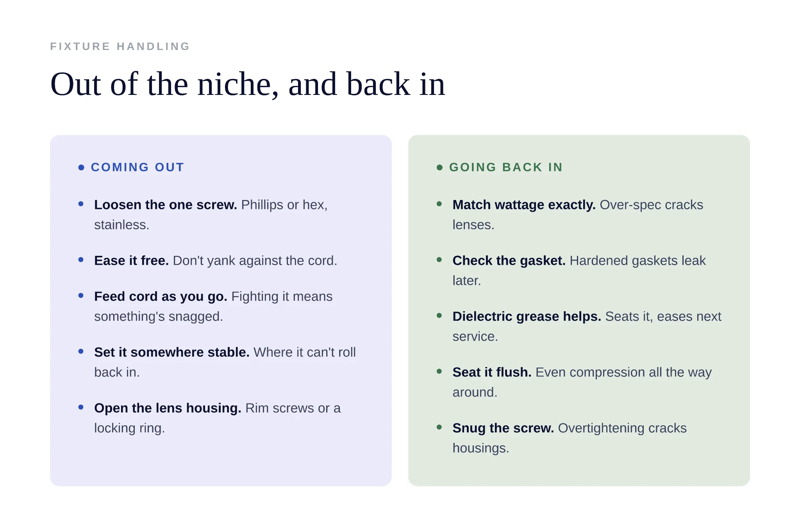
Task: Click the blue dot beside COMING OUT
Action: coord(81,168)
